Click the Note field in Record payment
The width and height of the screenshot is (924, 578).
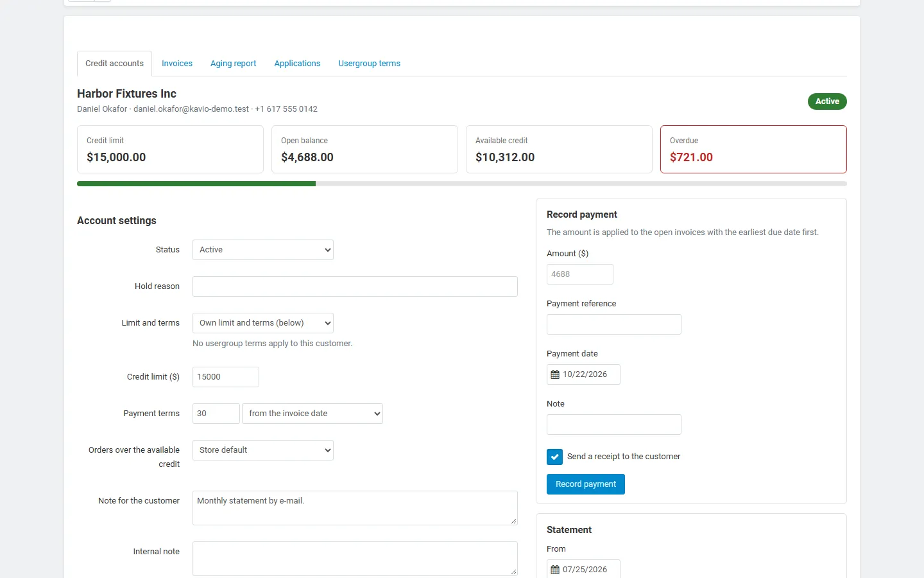pyautogui.click(x=614, y=425)
